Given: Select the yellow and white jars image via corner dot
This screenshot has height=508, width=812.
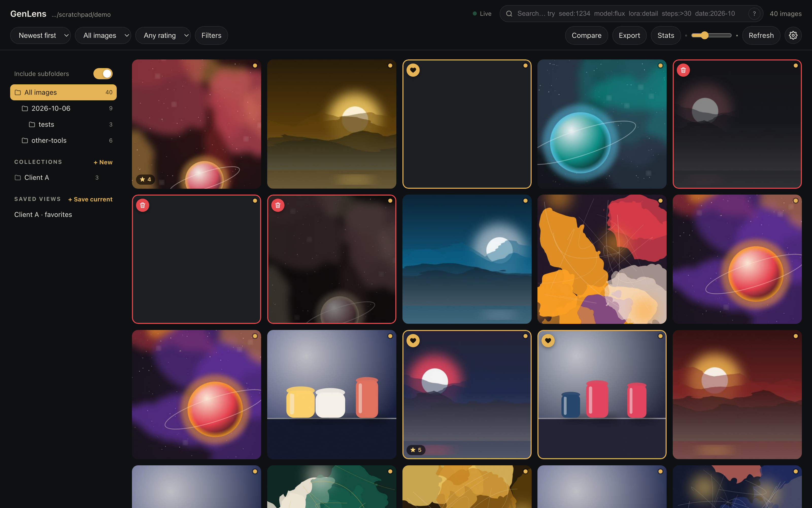Looking at the screenshot, I should pos(390,336).
